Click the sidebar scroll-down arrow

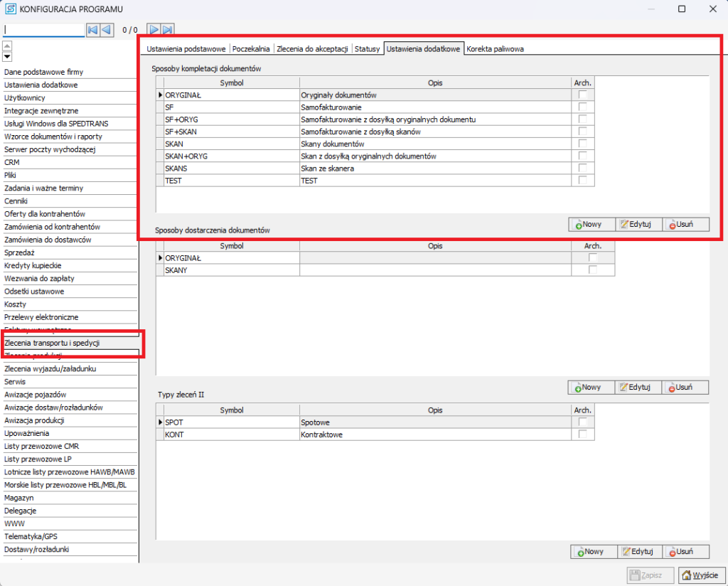(x=7, y=57)
